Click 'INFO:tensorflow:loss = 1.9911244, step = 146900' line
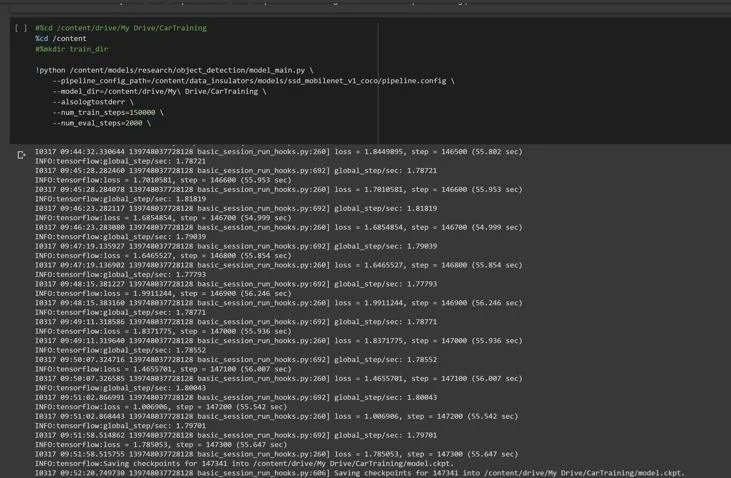Image resolution: width=731 pixels, height=478 pixels. point(163,293)
